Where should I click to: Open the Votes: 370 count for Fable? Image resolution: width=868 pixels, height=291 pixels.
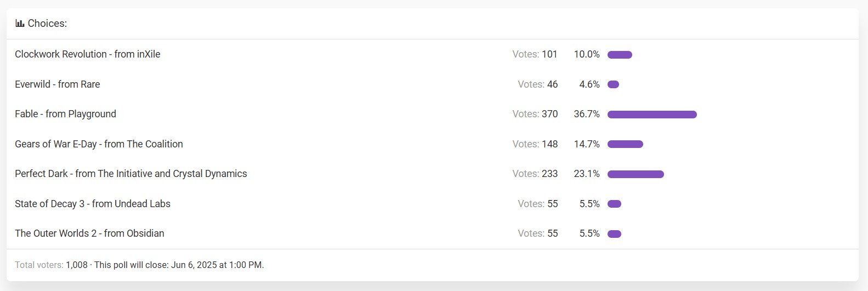click(x=535, y=114)
